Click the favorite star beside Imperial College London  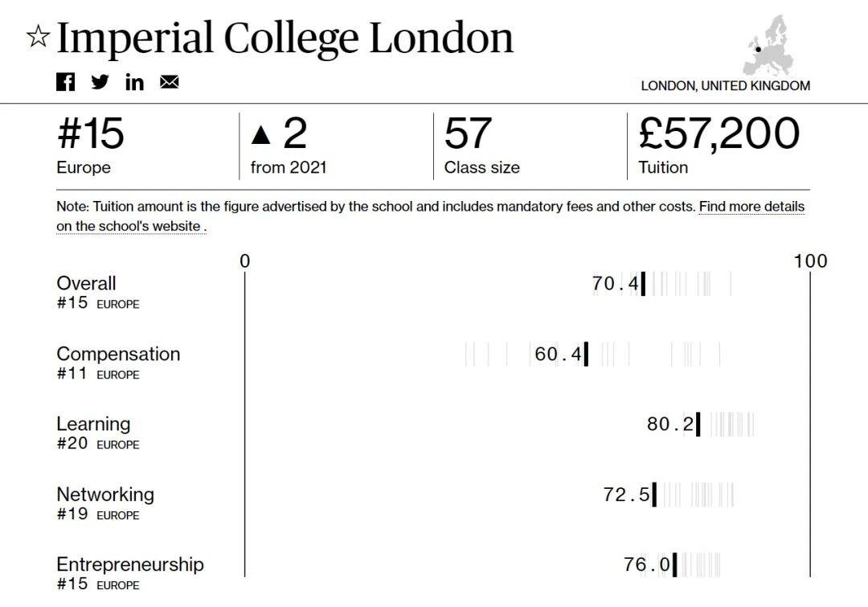click(38, 37)
